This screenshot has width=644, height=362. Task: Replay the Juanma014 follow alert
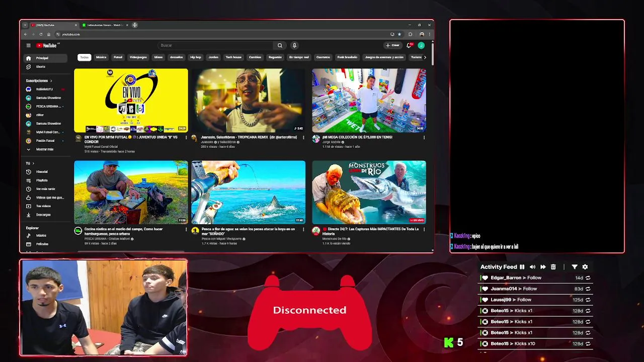click(588, 289)
